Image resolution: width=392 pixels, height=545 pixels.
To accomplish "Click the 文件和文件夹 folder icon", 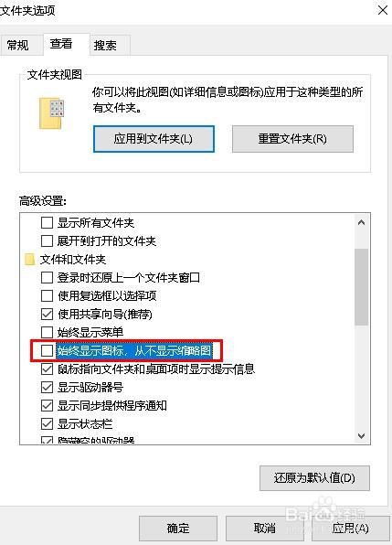I will [30, 260].
